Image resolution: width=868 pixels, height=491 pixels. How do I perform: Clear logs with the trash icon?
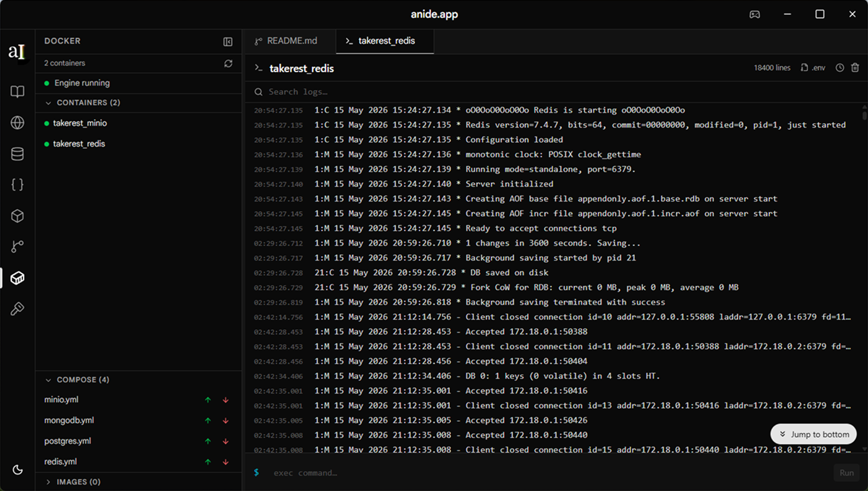pyautogui.click(x=855, y=68)
